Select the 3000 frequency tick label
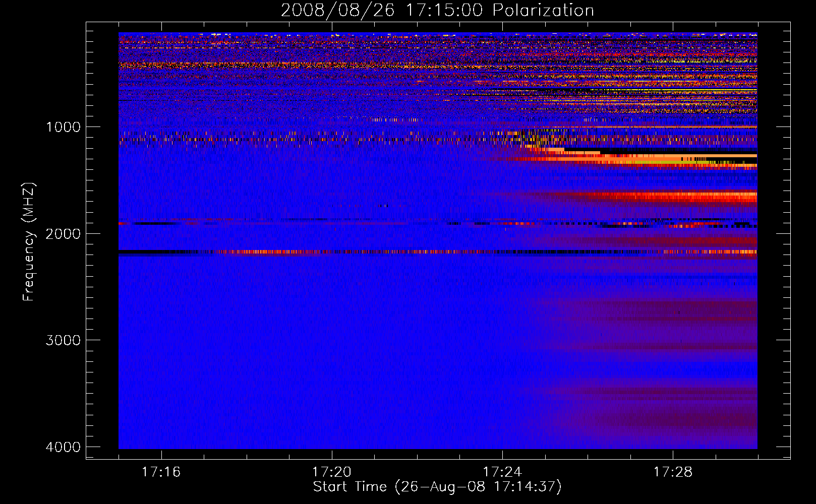 coord(63,340)
